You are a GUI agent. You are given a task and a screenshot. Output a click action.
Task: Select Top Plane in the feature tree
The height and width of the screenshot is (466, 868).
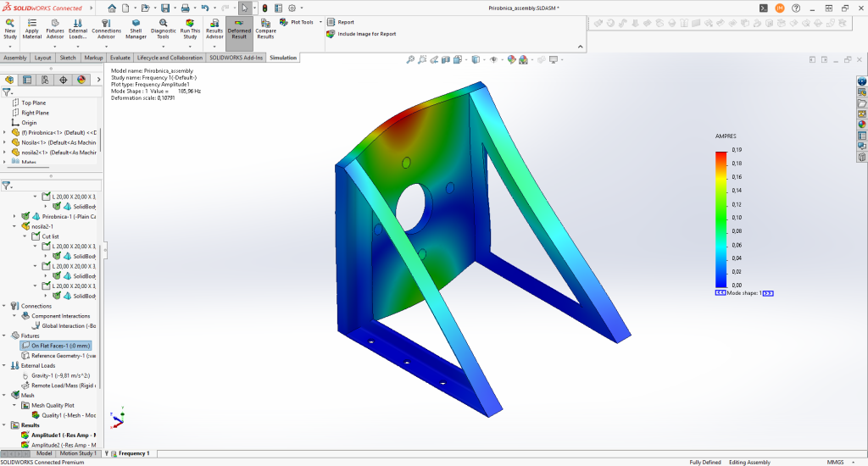pos(29,103)
